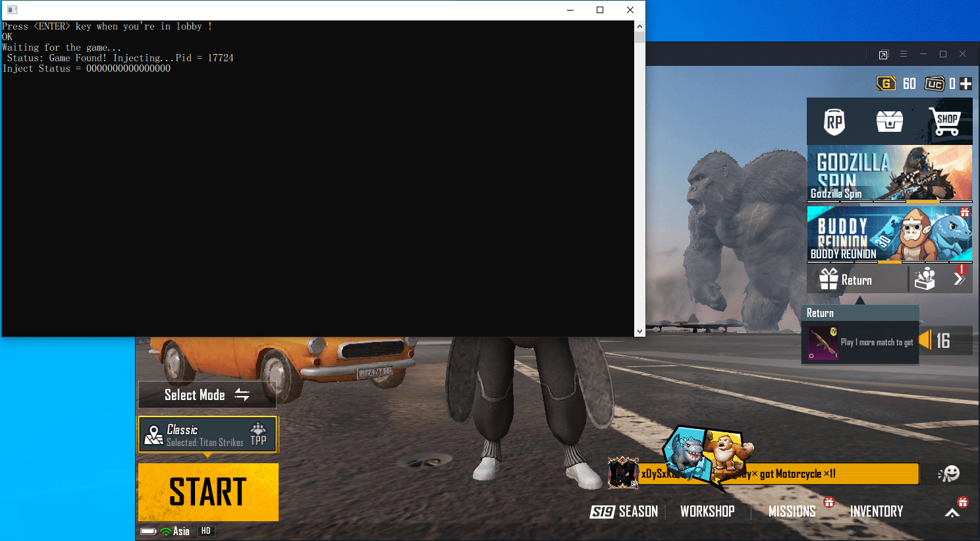Click the gift badge on Missions

pos(829,502)
